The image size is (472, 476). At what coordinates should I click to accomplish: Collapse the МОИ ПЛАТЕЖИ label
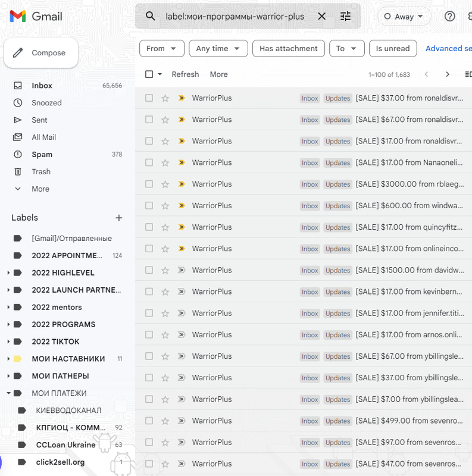pyautogui.click(x=8, y=393)
